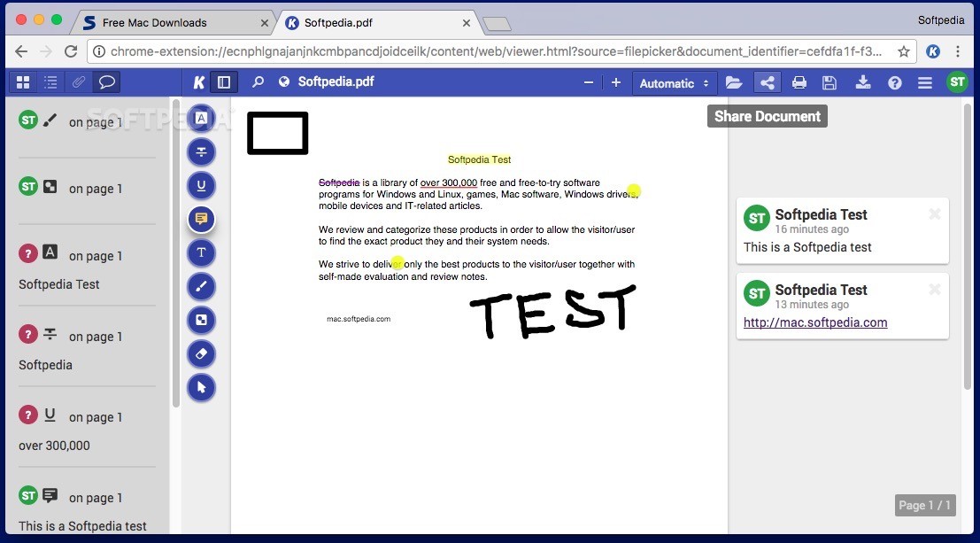Open a new browser tab
The width and height of the screenshot is (980, 543).
click(497, 25)
